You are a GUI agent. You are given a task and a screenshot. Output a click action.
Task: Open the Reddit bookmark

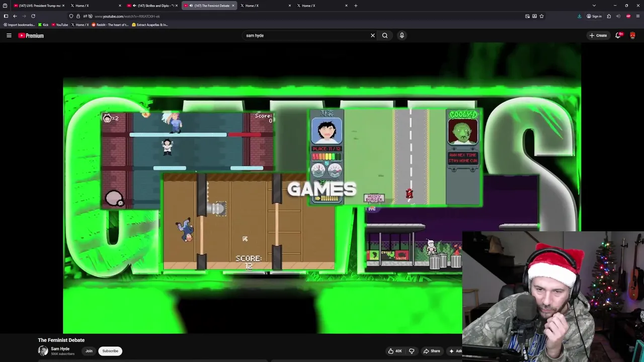click(x=110, y=25)
